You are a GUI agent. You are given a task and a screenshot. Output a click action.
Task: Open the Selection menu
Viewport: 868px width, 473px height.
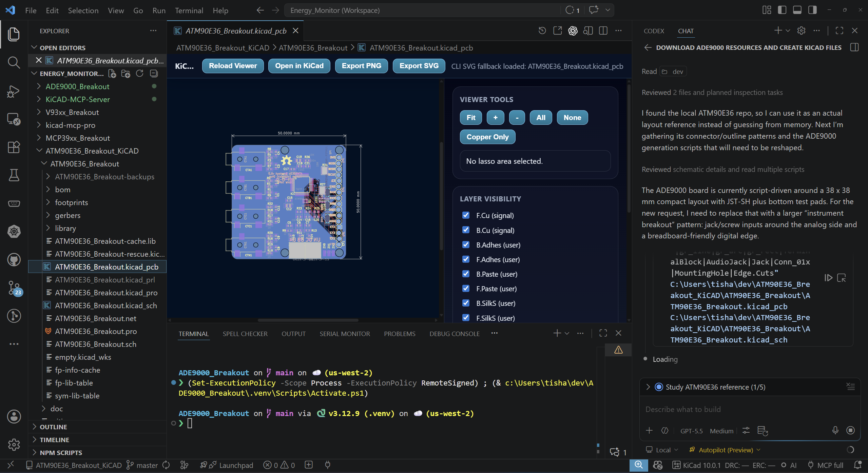click(x=83, y=11)
